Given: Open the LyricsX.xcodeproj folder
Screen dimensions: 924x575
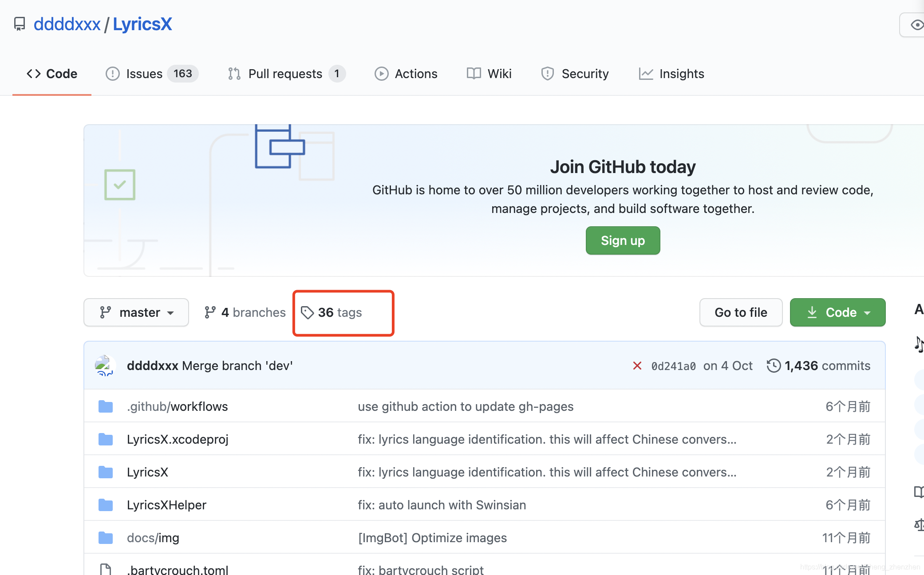Looking at the screenshot, I should point(178,439).
